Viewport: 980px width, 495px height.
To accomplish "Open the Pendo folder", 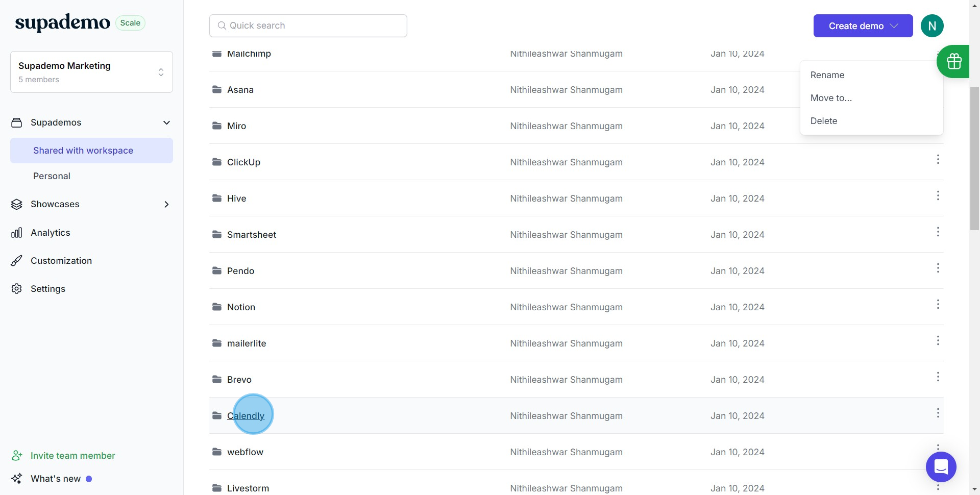I will [240, 271].
